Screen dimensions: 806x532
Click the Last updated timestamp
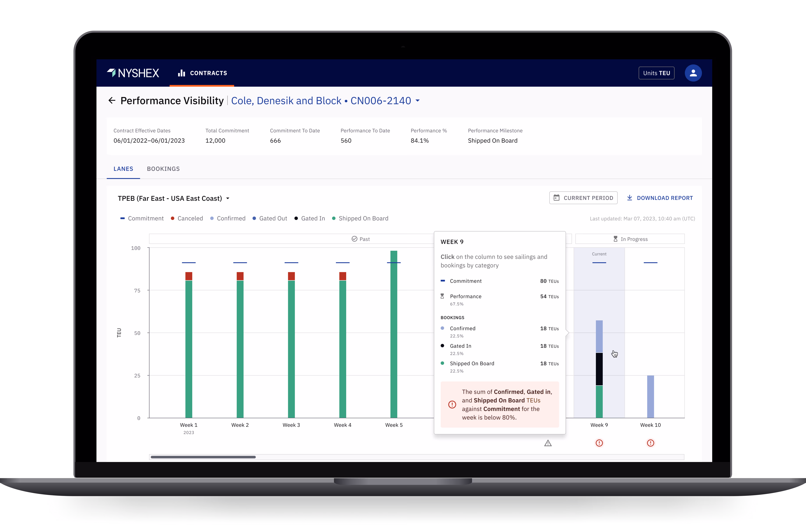(x=642, y=219)
